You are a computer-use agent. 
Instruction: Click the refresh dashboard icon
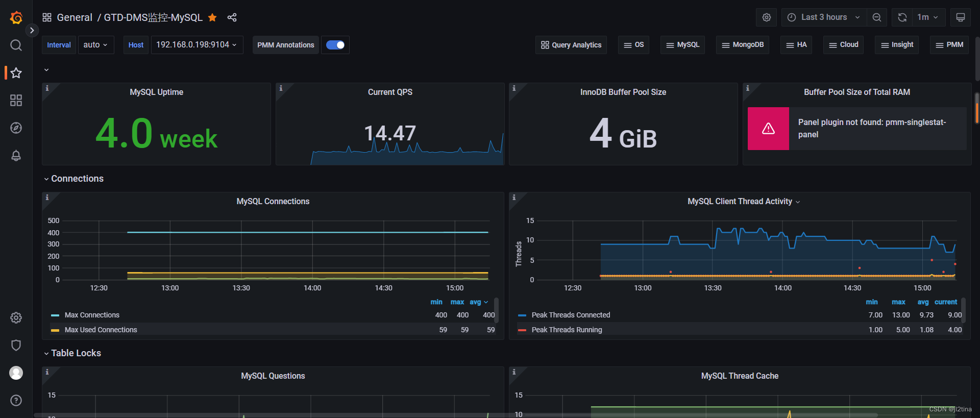pos(902,17)
